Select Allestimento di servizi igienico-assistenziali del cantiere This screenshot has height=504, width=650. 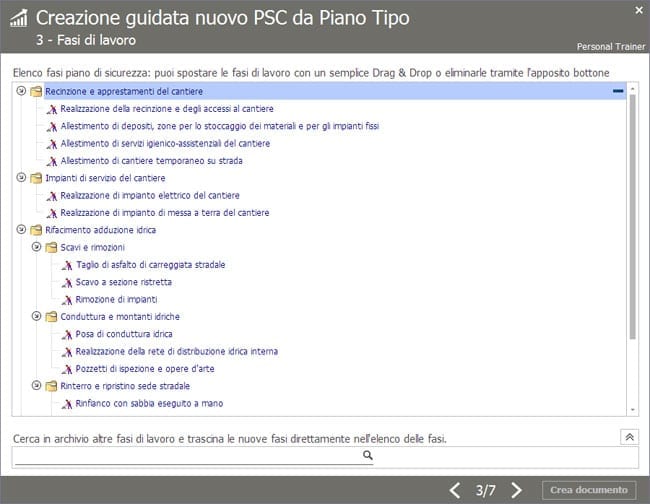click(x=165, y=143)
